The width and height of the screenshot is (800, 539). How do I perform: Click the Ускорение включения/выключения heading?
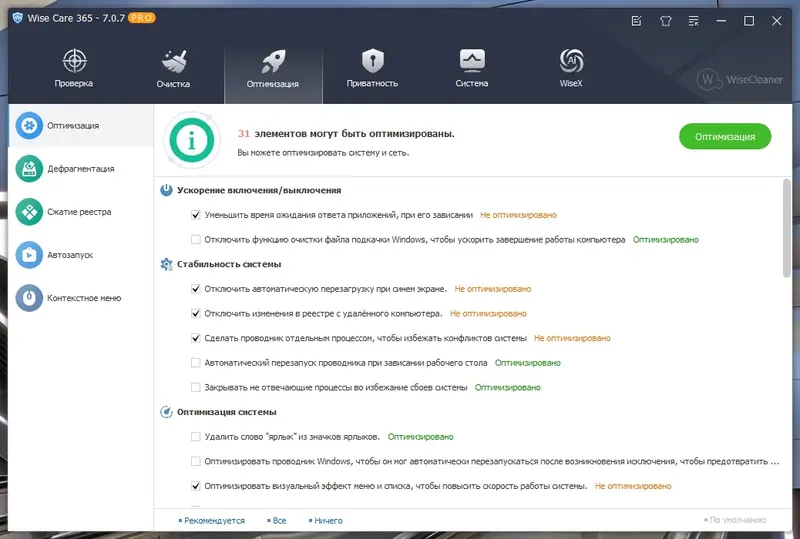click(259, 190)
